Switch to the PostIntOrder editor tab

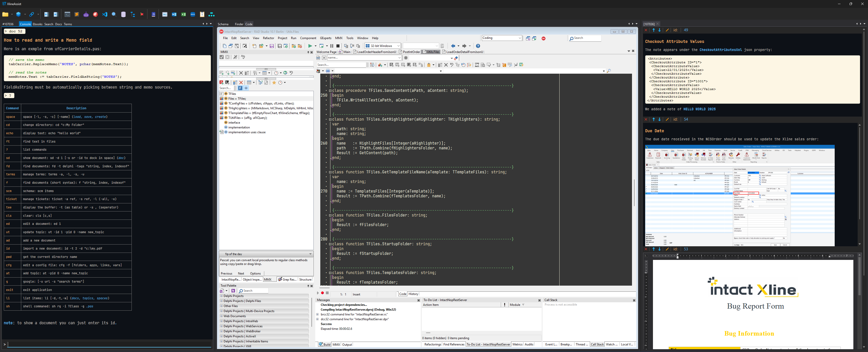[409, 52]
